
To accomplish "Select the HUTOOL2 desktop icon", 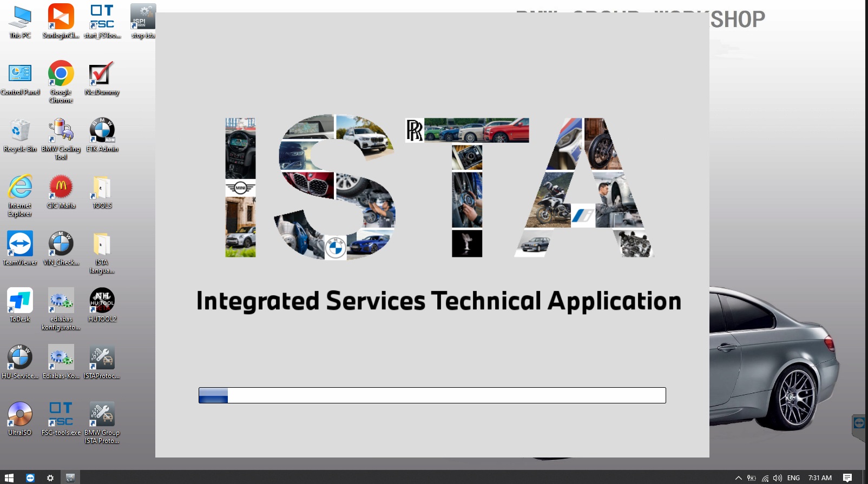I will point(102,306).
